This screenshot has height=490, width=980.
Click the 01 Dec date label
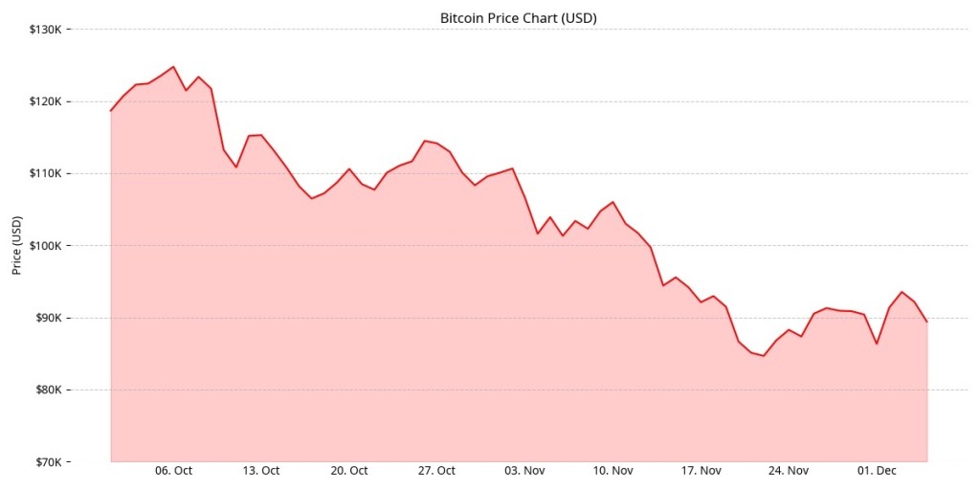tap(877, 471)
